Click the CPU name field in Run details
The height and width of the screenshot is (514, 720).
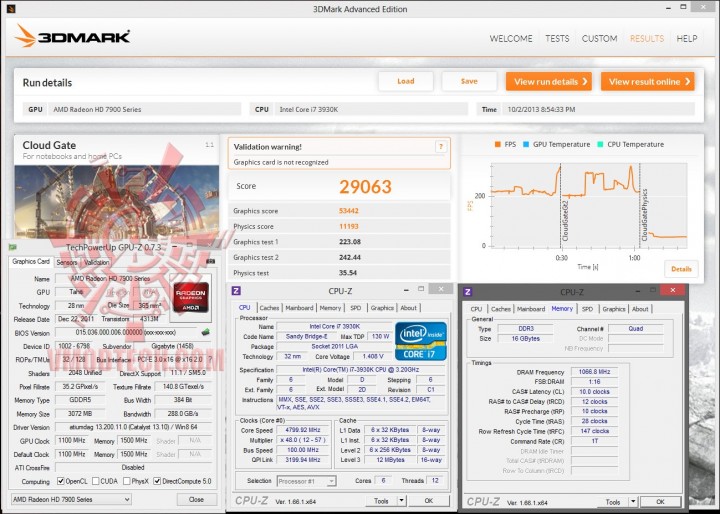click(371, 109)
